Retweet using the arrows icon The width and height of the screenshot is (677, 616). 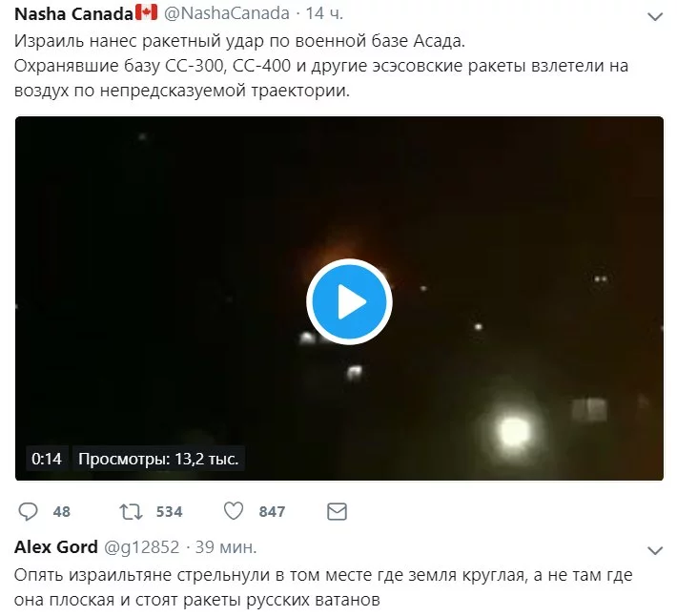[131, 512]
